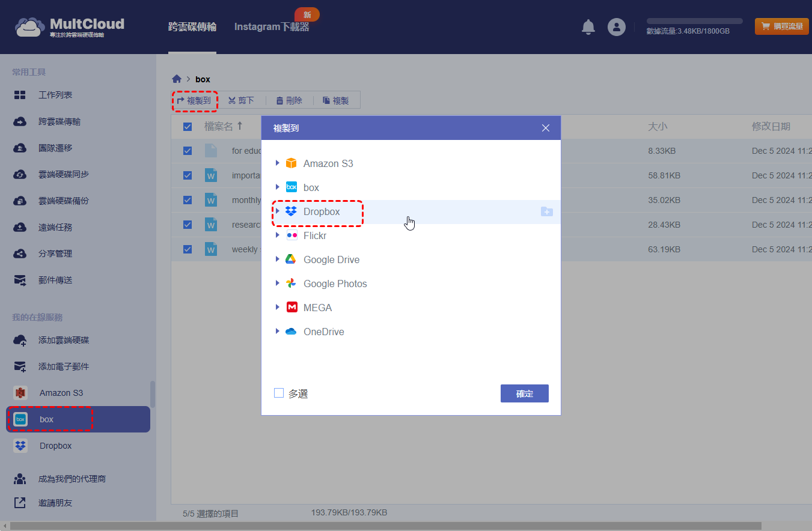812x531 pixels.
Task: Uncheck the 'researc' file checkbox
Action: pyautogui.click(x=188, y=225)
